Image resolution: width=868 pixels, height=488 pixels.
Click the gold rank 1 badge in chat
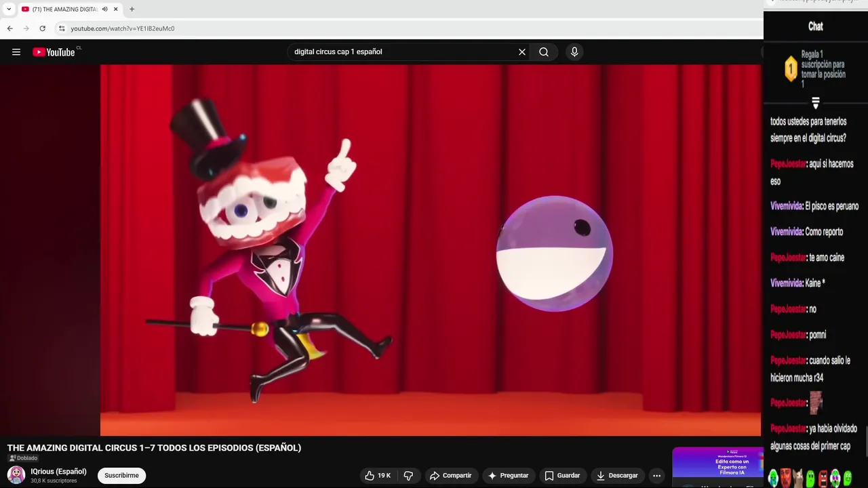coord(791,69)
